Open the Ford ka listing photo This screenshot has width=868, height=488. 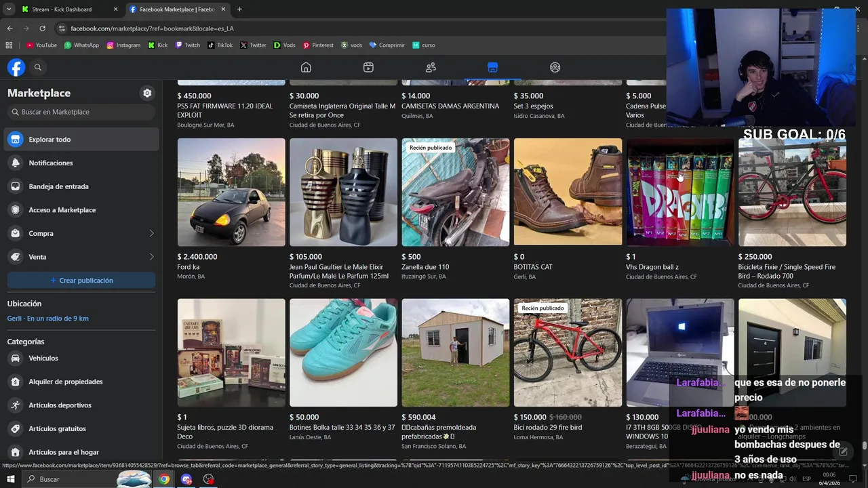(231, 192)
